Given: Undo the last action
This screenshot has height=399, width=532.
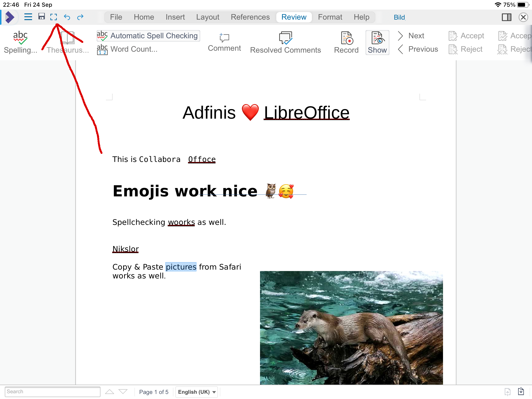Looking at the screenshot, I should pos(67,17).
